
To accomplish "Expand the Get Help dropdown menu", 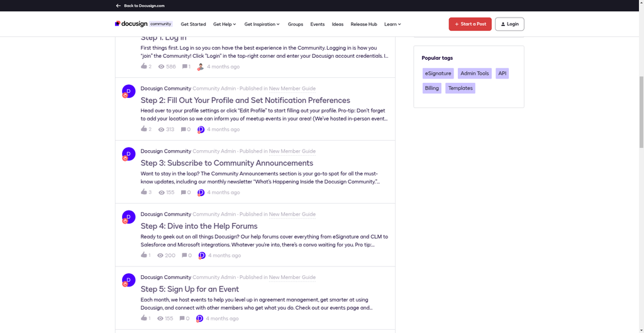I will click(225, 25).
